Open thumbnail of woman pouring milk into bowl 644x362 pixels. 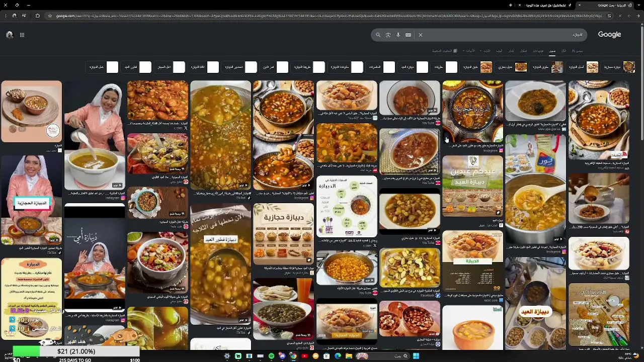coord(95,135)
